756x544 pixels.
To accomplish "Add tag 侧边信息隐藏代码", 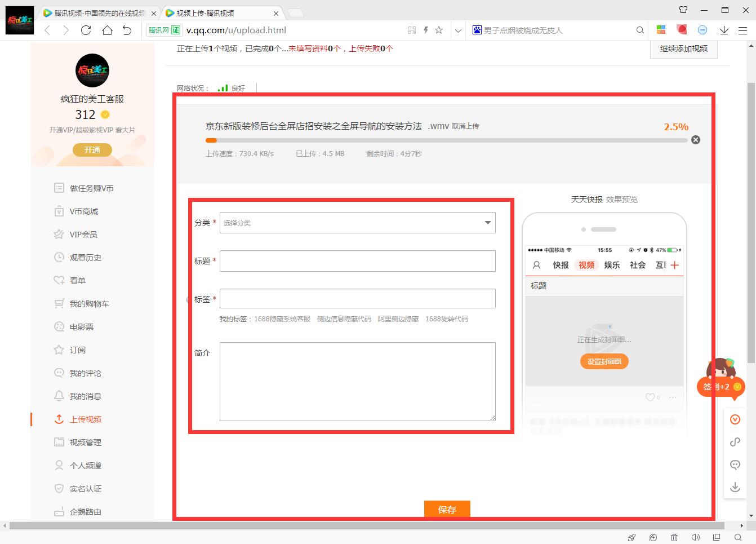I will click(344, 319).
